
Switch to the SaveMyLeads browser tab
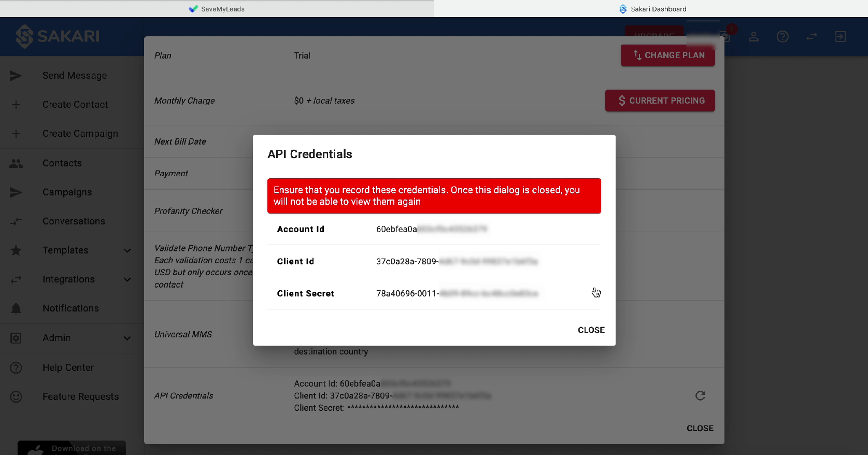click(x=217, y=9)
